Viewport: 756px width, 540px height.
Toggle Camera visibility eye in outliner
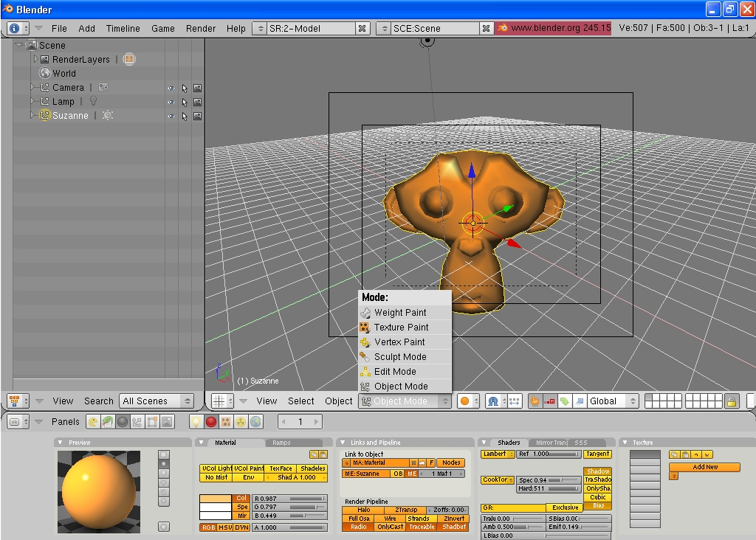pyautogui.click(x=171, y=88)
